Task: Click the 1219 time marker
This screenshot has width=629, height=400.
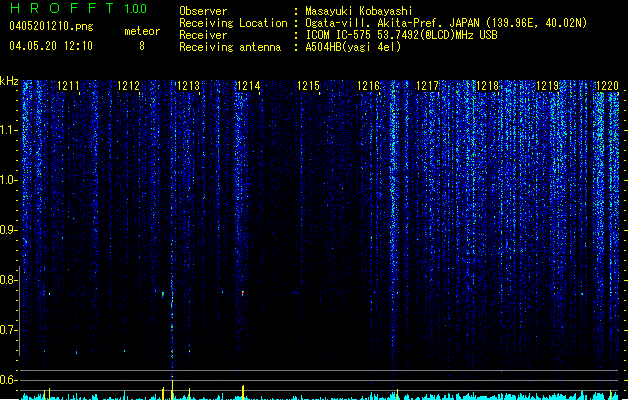Action: point(548,86)
